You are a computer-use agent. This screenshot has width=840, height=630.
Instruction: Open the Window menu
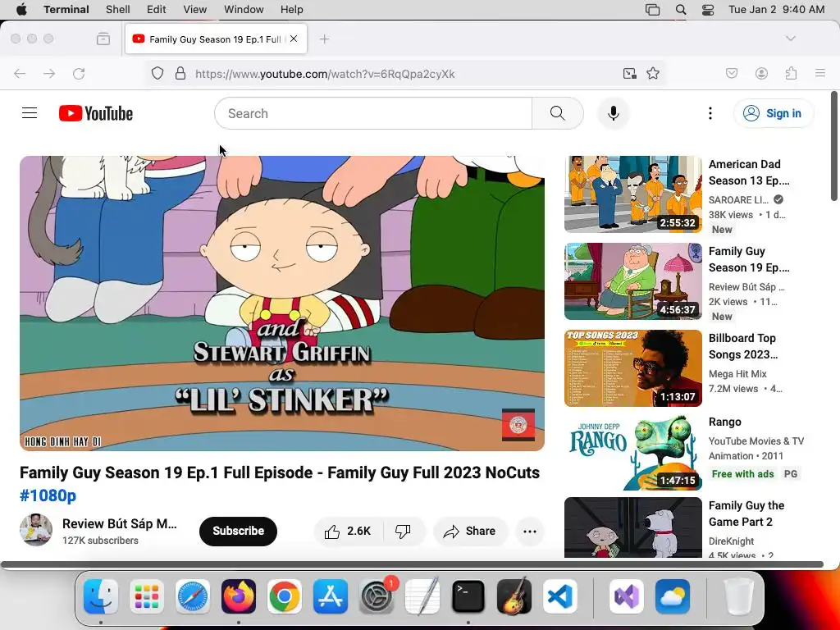pos(244,10)
